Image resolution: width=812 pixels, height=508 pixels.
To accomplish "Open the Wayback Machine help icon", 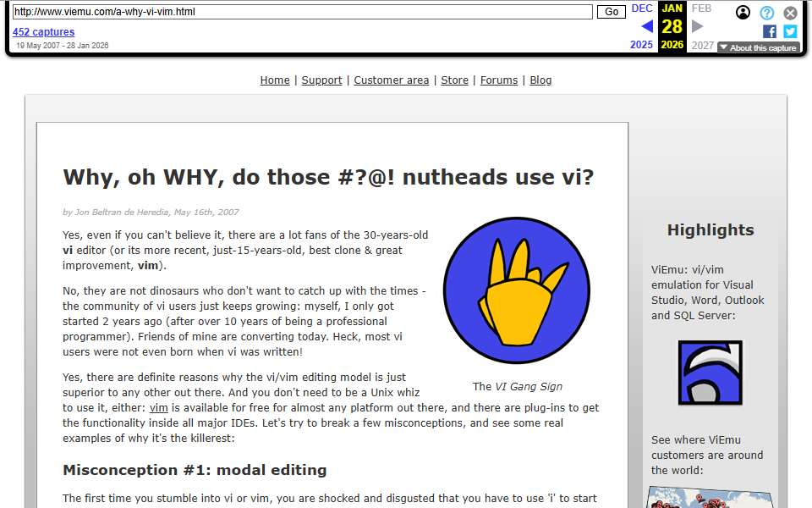I will point(767,13).
